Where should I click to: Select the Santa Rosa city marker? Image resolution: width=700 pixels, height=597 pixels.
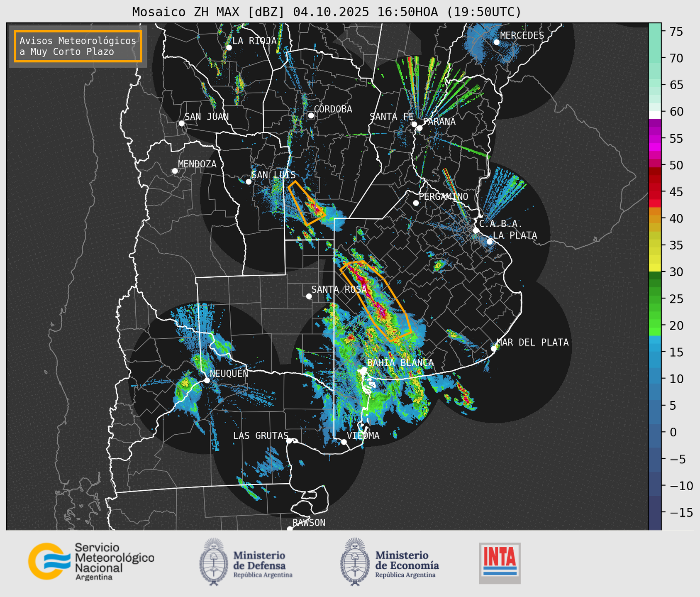click(309, 296)
